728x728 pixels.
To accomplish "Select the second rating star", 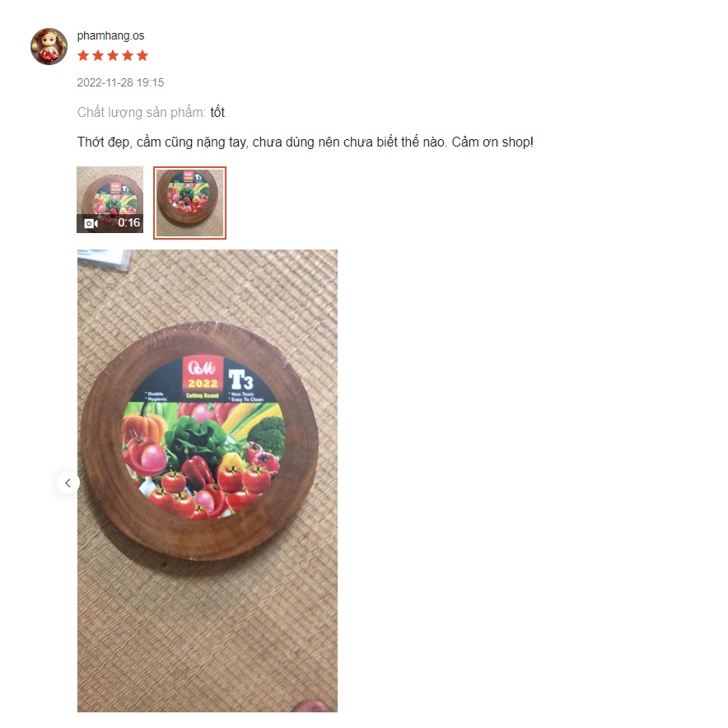I will pyautogui.click(x=98, y=56).
